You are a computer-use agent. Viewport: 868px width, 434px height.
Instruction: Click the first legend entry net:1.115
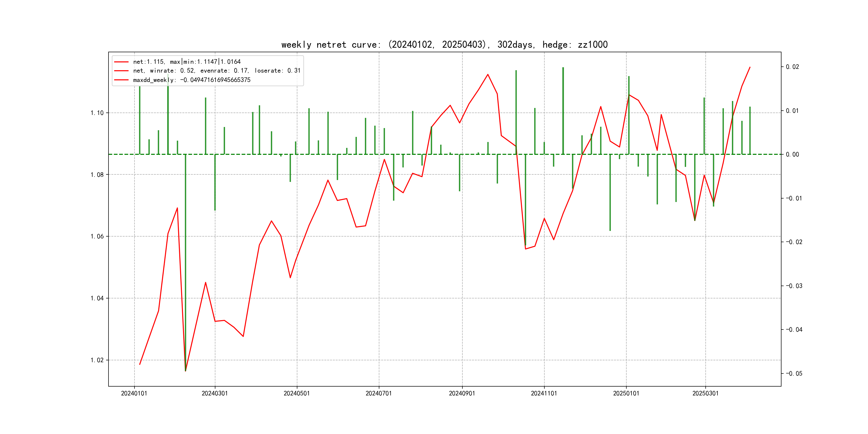point(187,62)
